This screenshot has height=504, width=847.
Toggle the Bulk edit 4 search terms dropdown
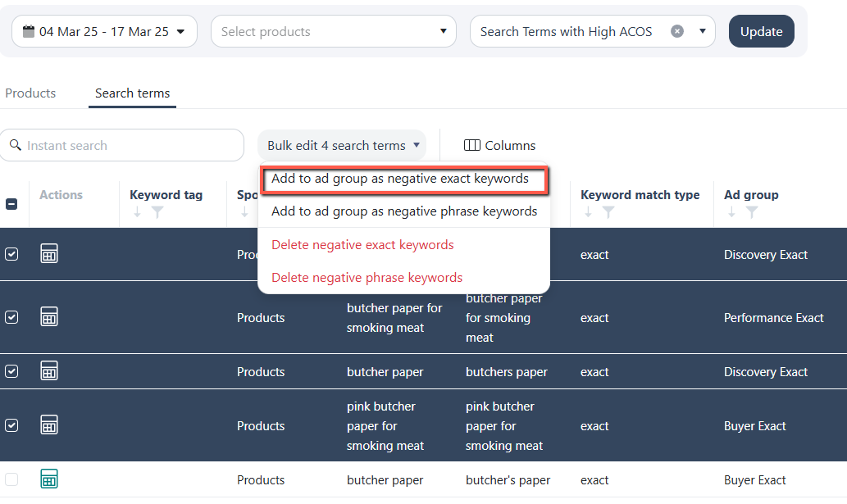pyautogui.click(x=343, y=145)
